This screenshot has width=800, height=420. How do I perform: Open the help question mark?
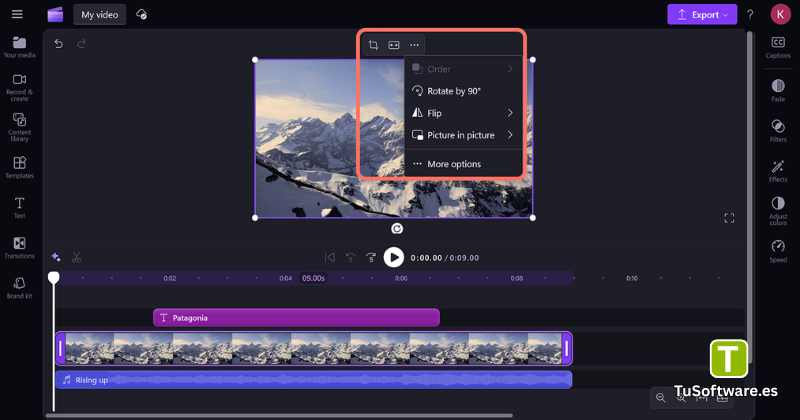[750, 15]
